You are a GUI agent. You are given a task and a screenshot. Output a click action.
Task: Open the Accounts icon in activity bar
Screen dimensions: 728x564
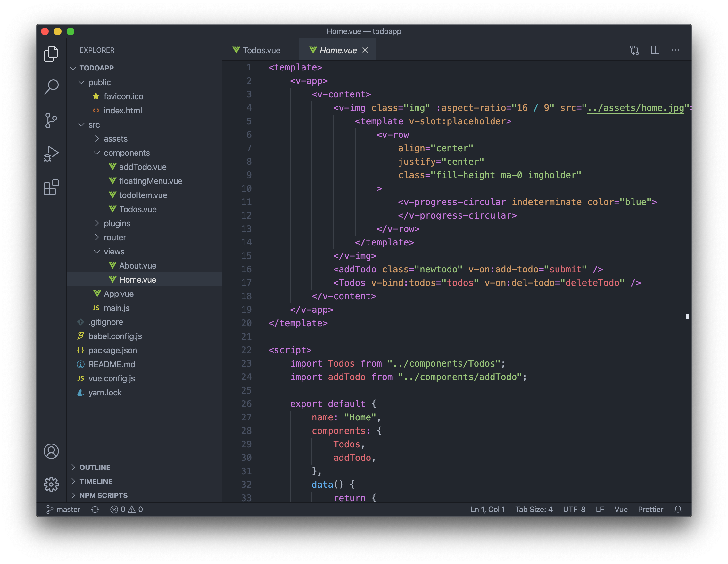click(51, 451)
